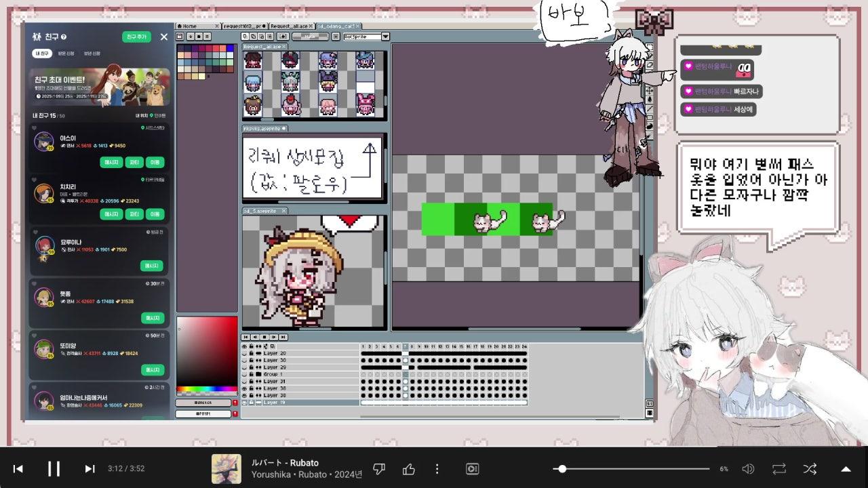Click the background color hex F1F1F1 field

[203, 413]
